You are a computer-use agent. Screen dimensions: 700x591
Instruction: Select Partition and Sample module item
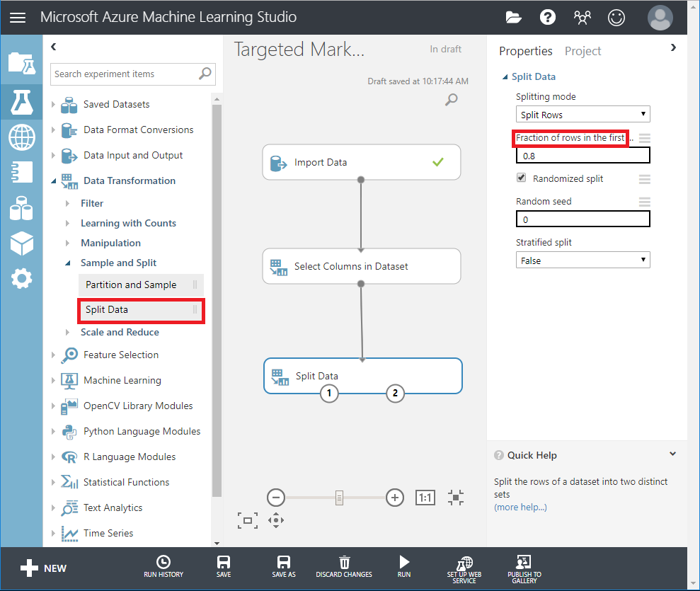(132, 285)
